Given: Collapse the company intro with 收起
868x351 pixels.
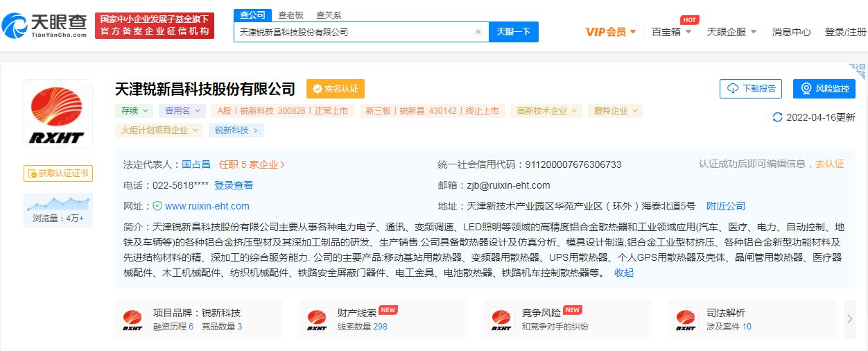Looking at the screenshot, I should 624,273.
